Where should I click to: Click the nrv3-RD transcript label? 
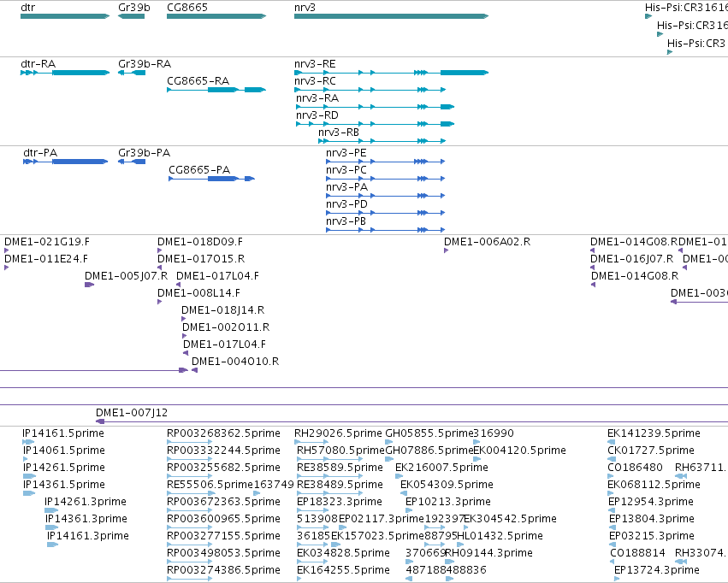pyautogui.click(x=317, y=115)
